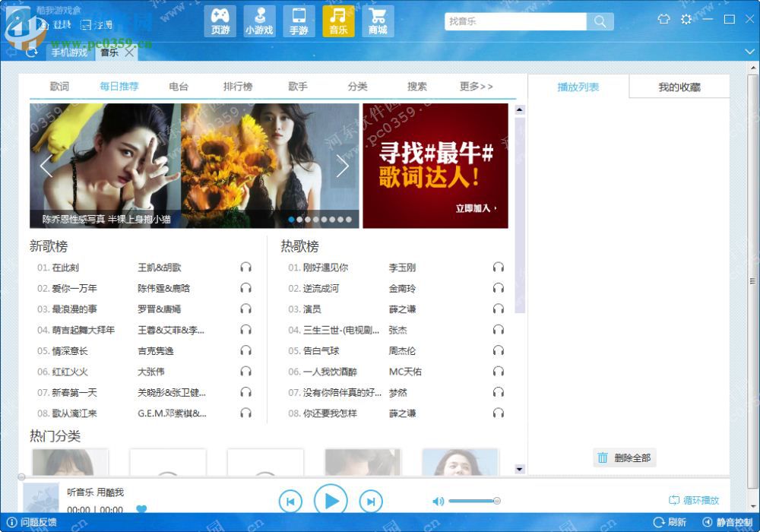Click the 删除全部 delete all button
Viewport: 760px width, 532px height.
(624, 458)
